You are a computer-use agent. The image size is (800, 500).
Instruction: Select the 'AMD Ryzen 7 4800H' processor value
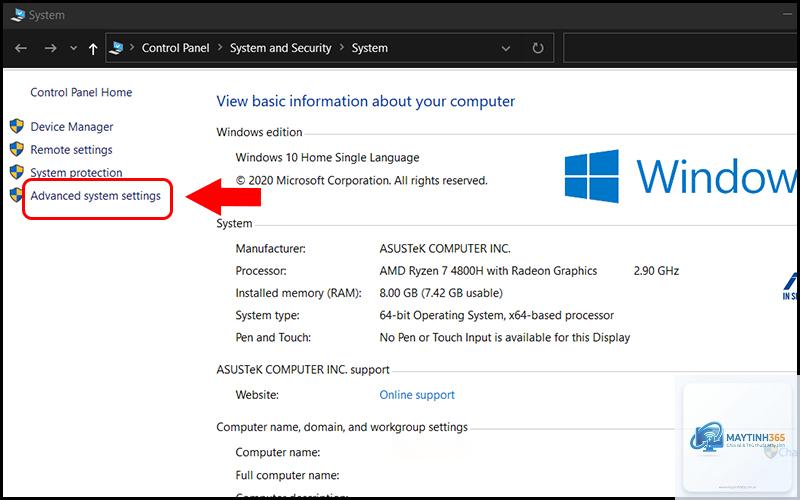coord(488,271)
